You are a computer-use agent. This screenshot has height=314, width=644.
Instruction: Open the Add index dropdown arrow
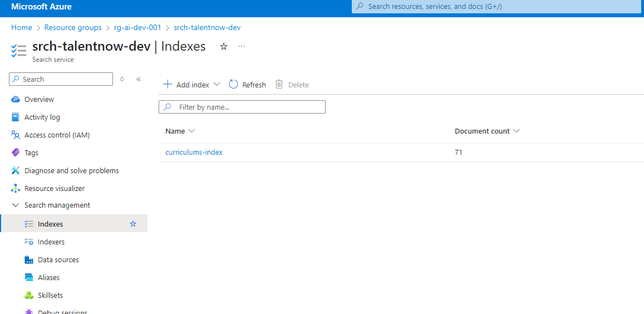coord(217,84)
